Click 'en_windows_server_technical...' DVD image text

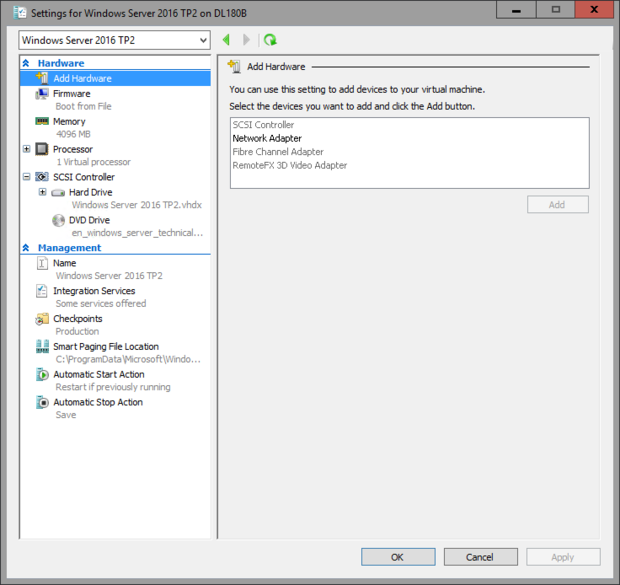(x=137, y=233)
